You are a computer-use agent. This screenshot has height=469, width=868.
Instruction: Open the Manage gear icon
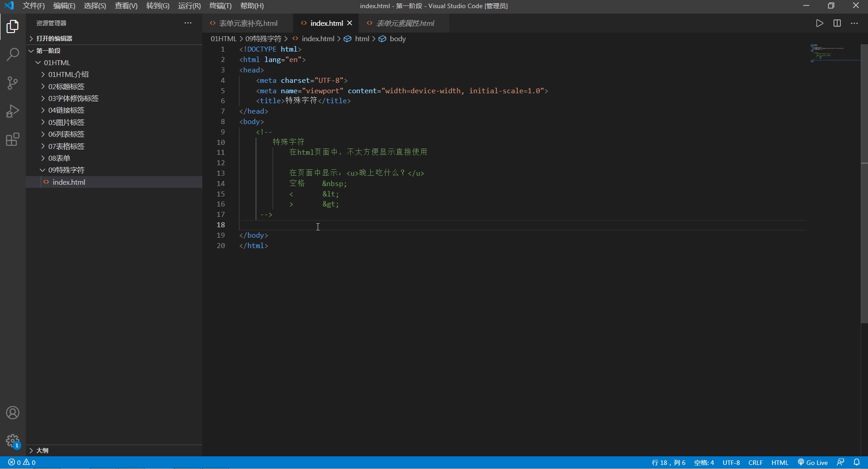pos(13,440)
